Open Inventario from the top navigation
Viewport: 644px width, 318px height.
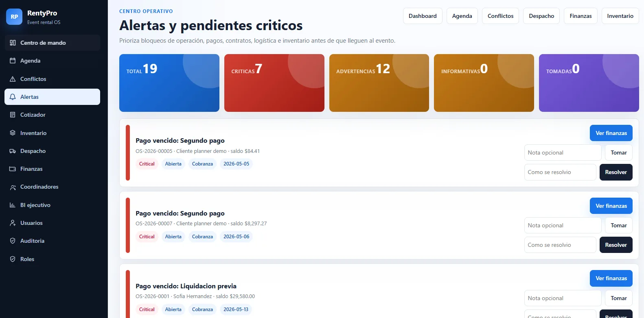point(620,16)
